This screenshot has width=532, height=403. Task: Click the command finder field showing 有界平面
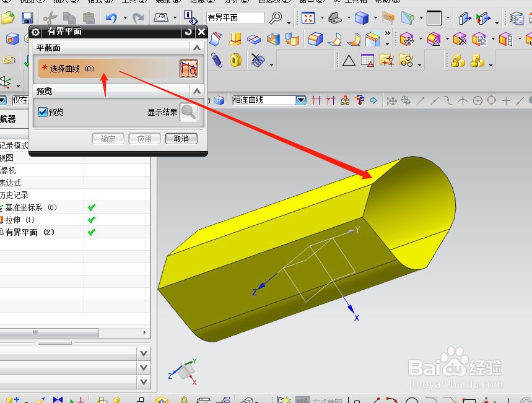pyautogui.click(x=235, y=17)
